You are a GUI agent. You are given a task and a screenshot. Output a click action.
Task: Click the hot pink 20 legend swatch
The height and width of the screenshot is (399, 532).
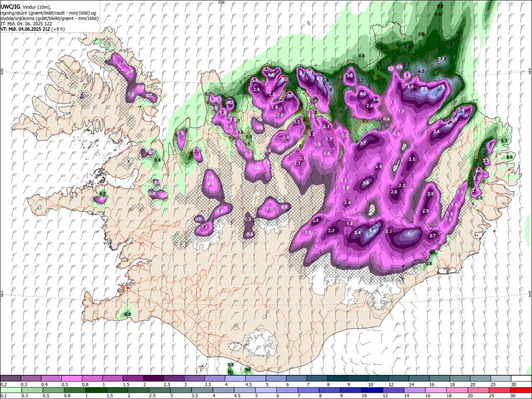[478, 390]
